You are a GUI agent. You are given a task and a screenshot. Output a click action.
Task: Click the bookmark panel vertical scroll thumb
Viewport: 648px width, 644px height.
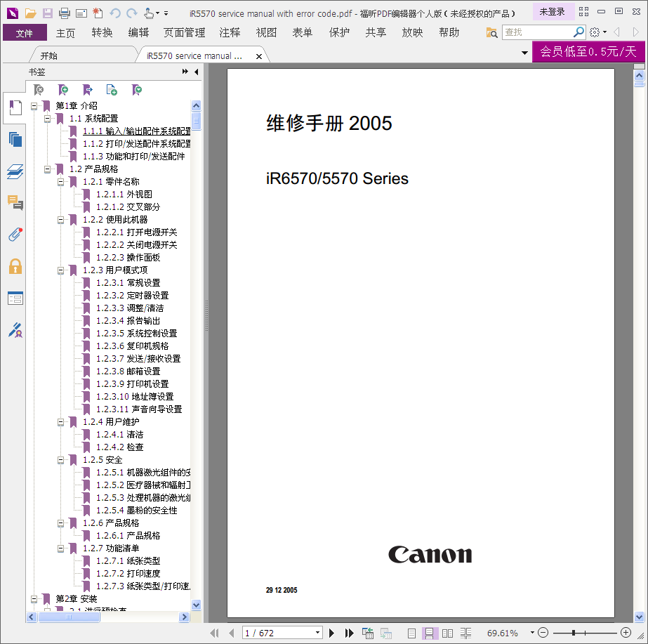coord(197,121)
